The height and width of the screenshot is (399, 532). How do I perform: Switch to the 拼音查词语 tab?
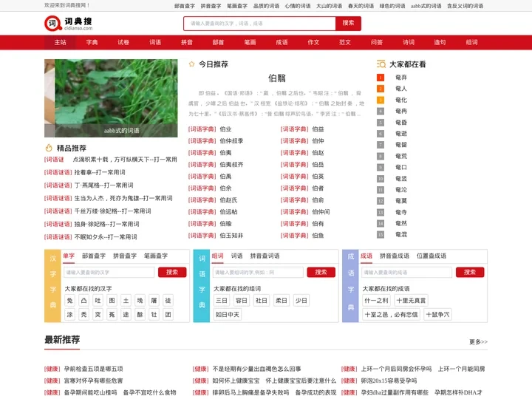(x=265, y=256)
